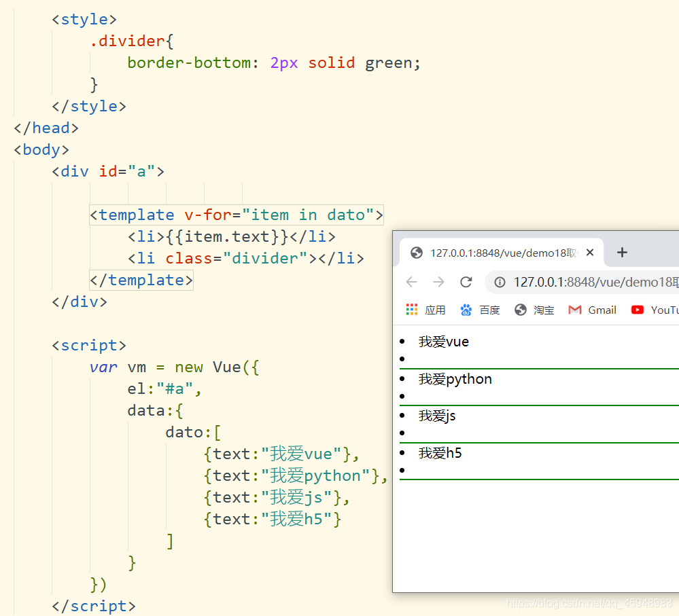Click the 我爱h5 list item
This screenshot has width=679, height=616.
[x=440, y=453]
